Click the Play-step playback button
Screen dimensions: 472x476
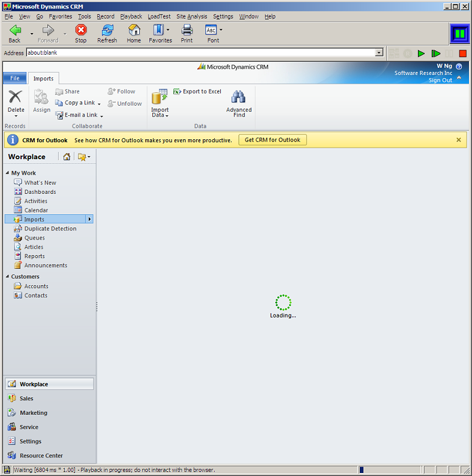pyautogui.click(x=435, y=54)
